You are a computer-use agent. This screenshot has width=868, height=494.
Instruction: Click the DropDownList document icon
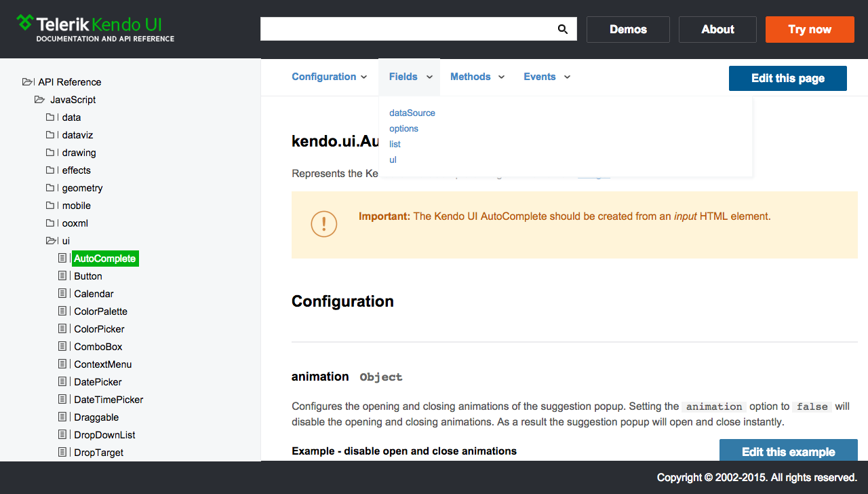point(62,435)
